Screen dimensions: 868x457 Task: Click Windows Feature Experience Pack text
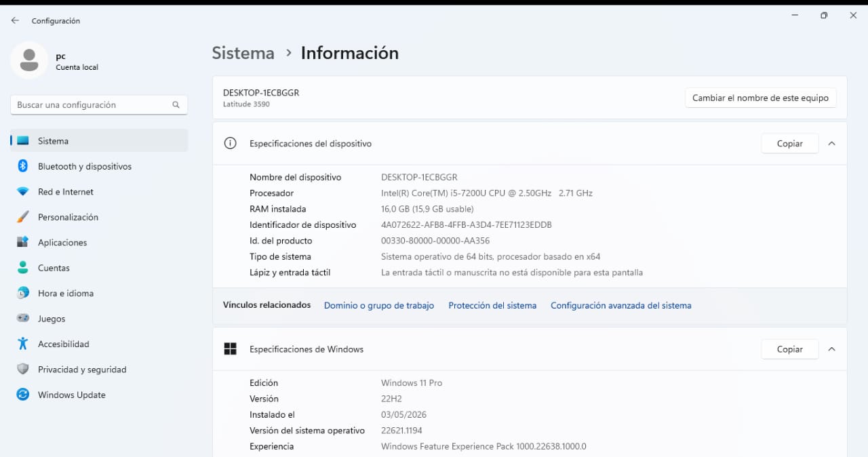pyautogui.click(x=484, y=446)
